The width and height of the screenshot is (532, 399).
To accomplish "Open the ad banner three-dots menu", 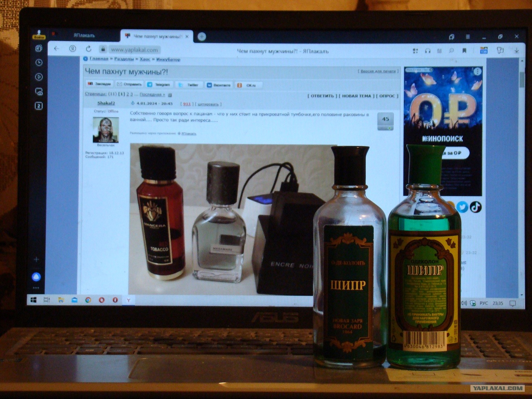I will point(478,71).
